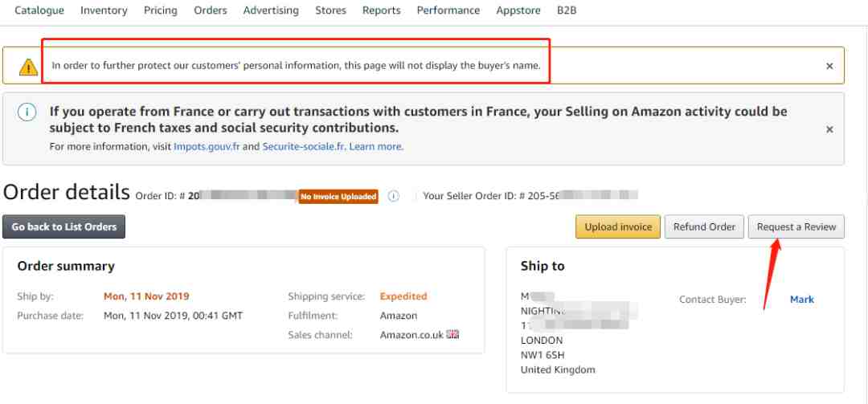The width and height of the screenshot is (868, 404).
Task: Click the yellow warning triangle icon
Action: coord(28,66)
